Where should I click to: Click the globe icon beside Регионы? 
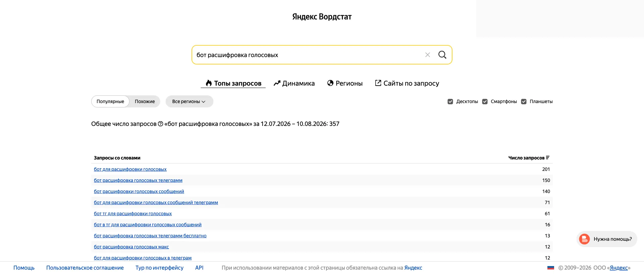(x=330, y=83)
